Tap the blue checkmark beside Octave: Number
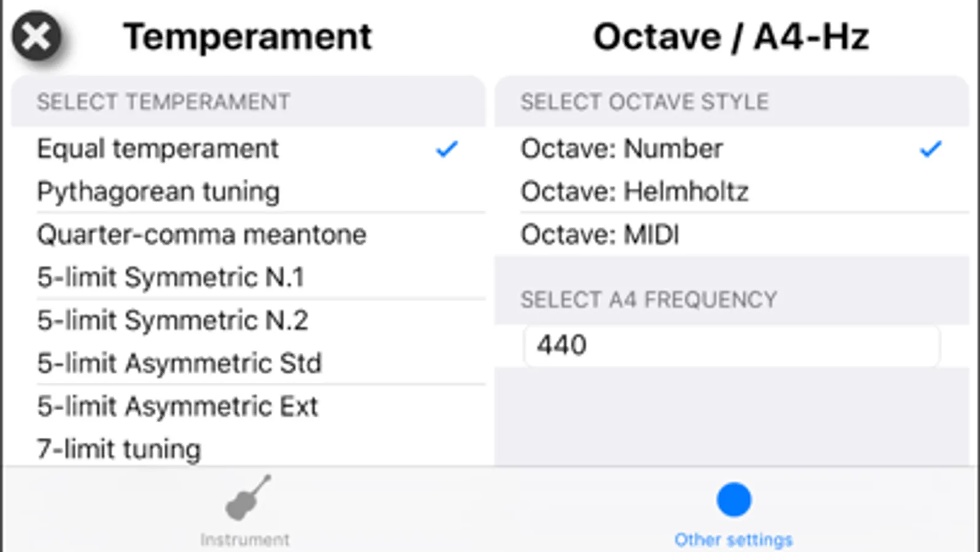Screen dimensions: 980x552 (930, 149)
